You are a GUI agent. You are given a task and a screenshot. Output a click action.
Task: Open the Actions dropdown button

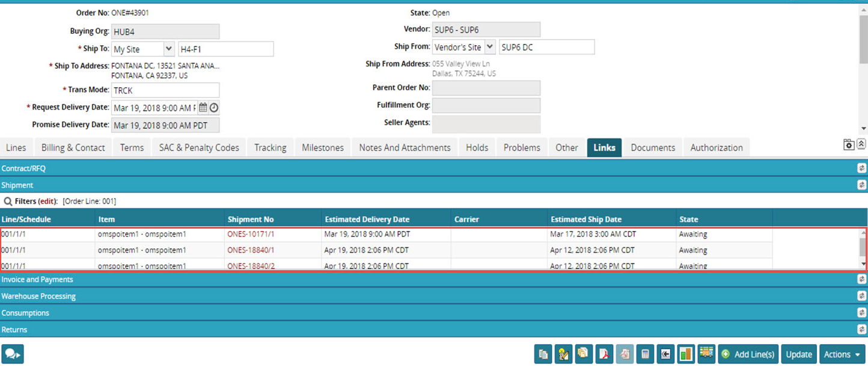click(x=842, y=354)
